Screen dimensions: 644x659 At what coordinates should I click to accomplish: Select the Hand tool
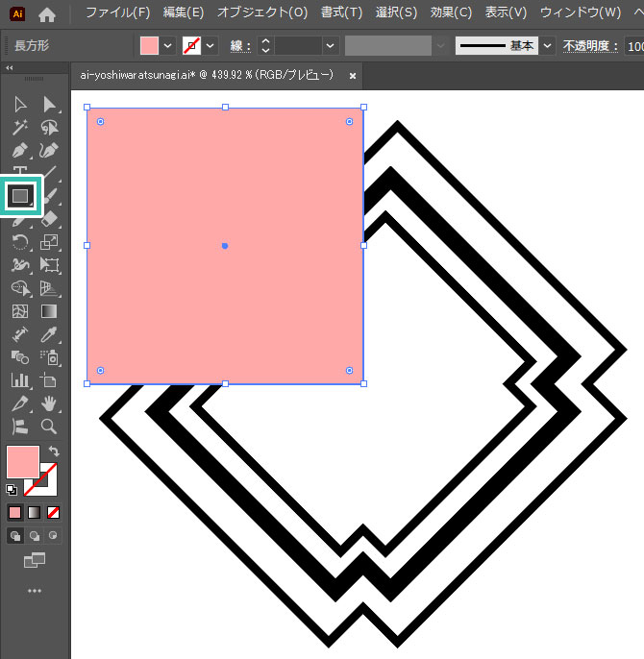tap(50, 403)
